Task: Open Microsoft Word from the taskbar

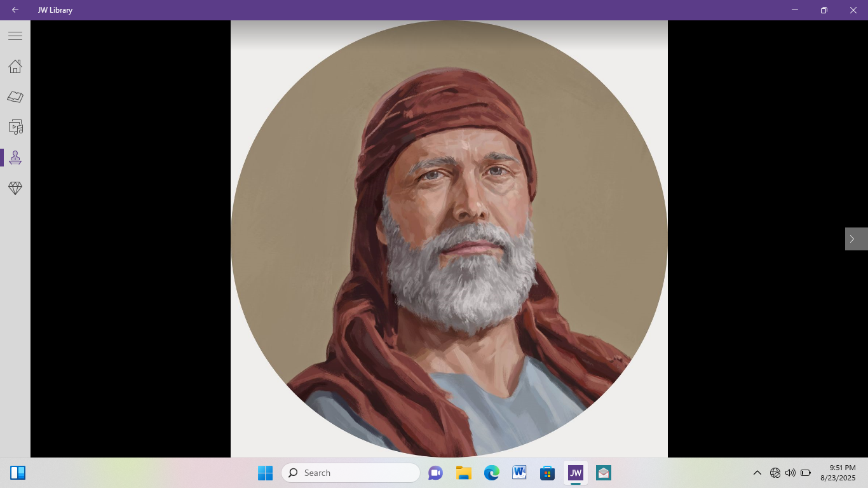Action: (519, 473)
